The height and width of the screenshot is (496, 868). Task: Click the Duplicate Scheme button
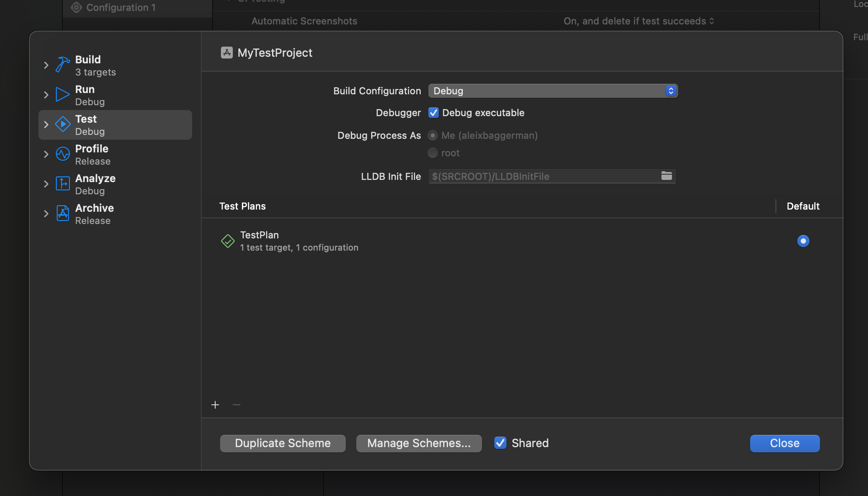coord(282,443)
